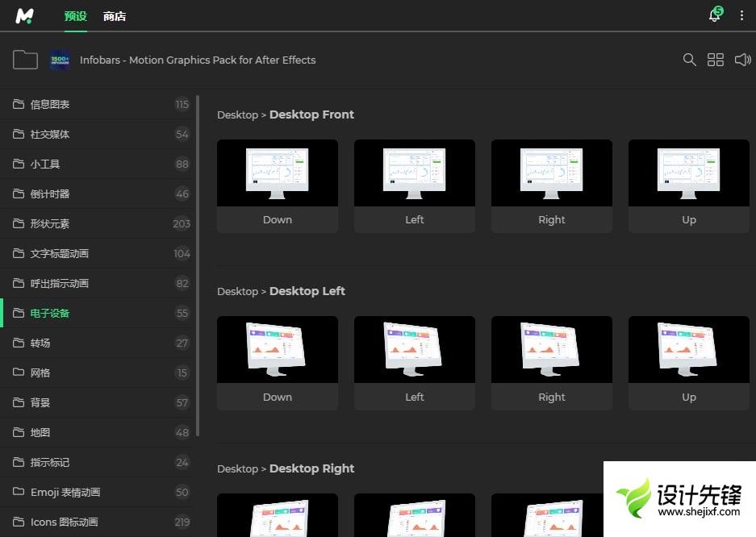The height and width of the screenshot is (537, 756).
Task: Select the 社交媒体 category
Action: pos(50,134)
